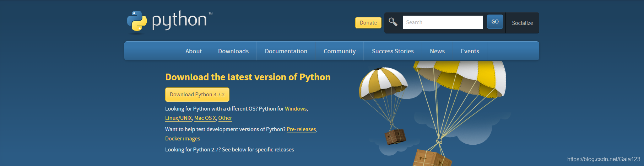Click Download Python 3.7.2 button
Image resolution: width=644 pixels, height=166 pixels.
[197, 95]
